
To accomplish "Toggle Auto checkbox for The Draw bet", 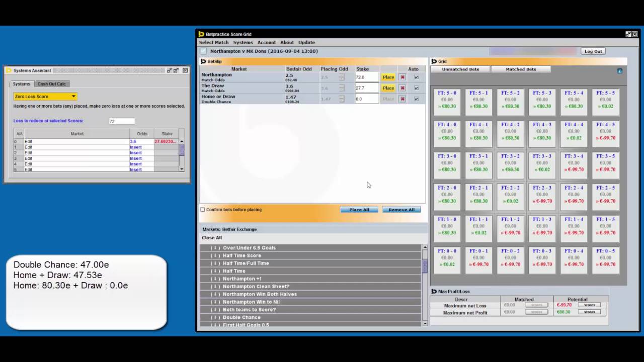I will 416,88.
